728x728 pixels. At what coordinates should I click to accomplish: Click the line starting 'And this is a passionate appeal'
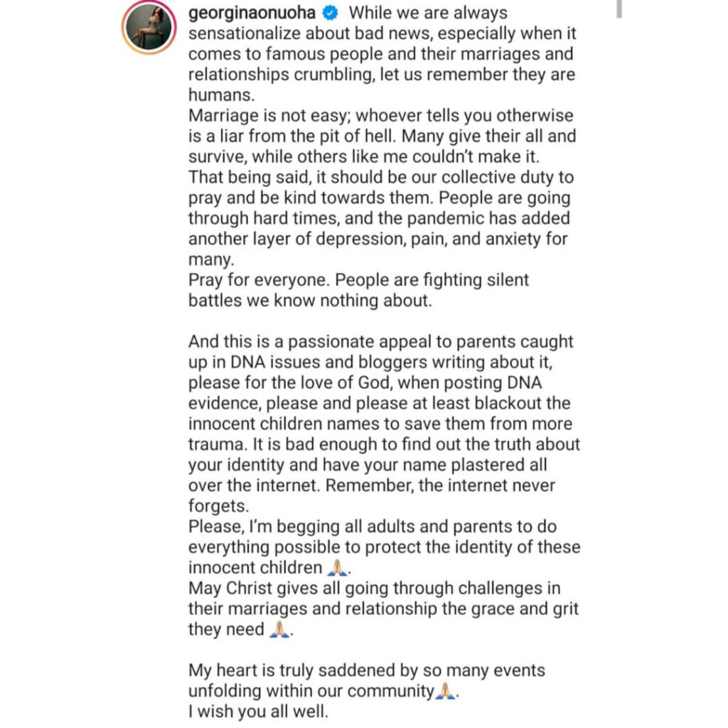381,341
